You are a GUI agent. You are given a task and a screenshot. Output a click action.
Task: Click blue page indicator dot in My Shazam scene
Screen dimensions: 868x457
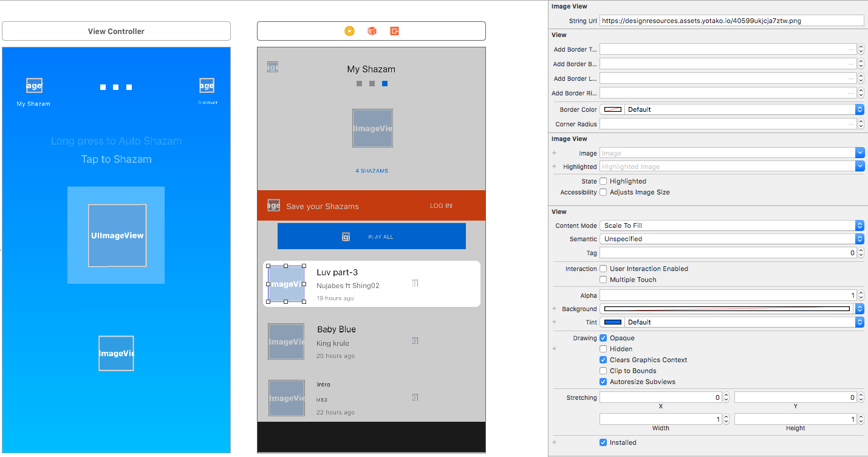(x=384, y=84)
